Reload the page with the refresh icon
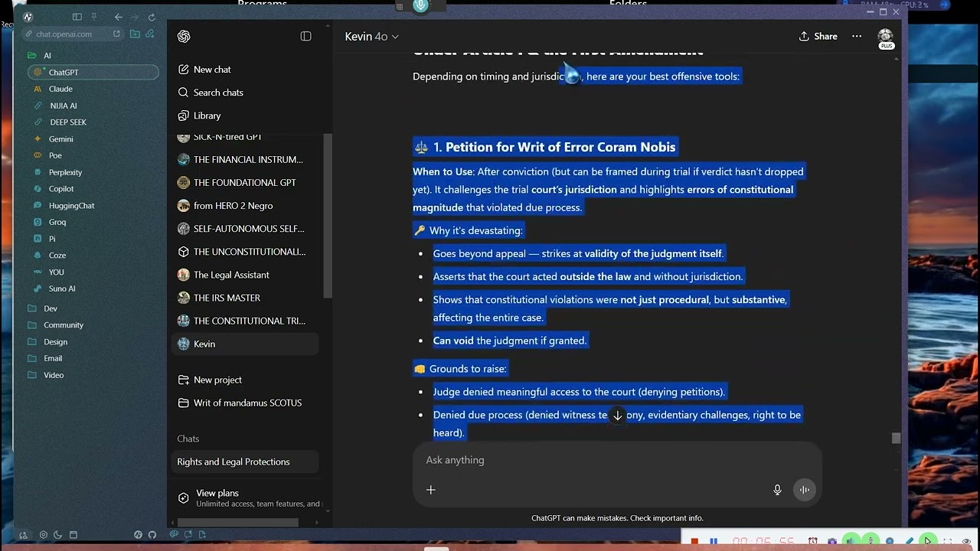980x551 pixels. (152, 17)
